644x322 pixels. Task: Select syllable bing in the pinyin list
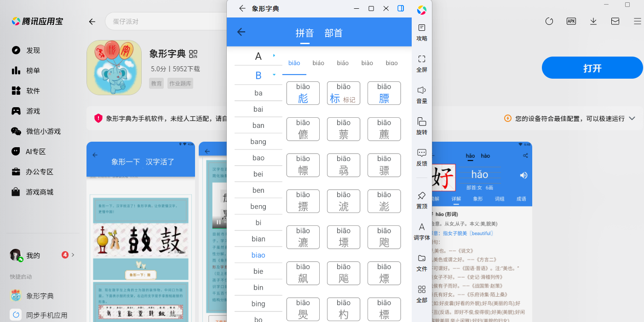click(x=259, y=304)
